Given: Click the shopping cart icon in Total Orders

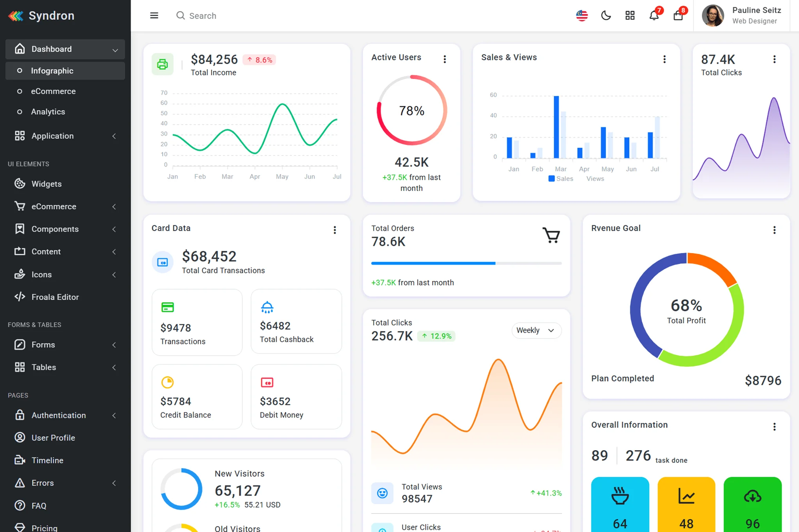Looking at the screenshot, I should pos(551,235).
